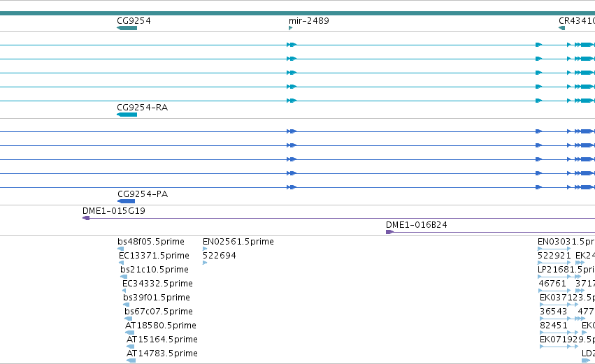Click the 36543 EST label
Image resolution: width=595 pixels, height=364 pixels.
point(553,312)
